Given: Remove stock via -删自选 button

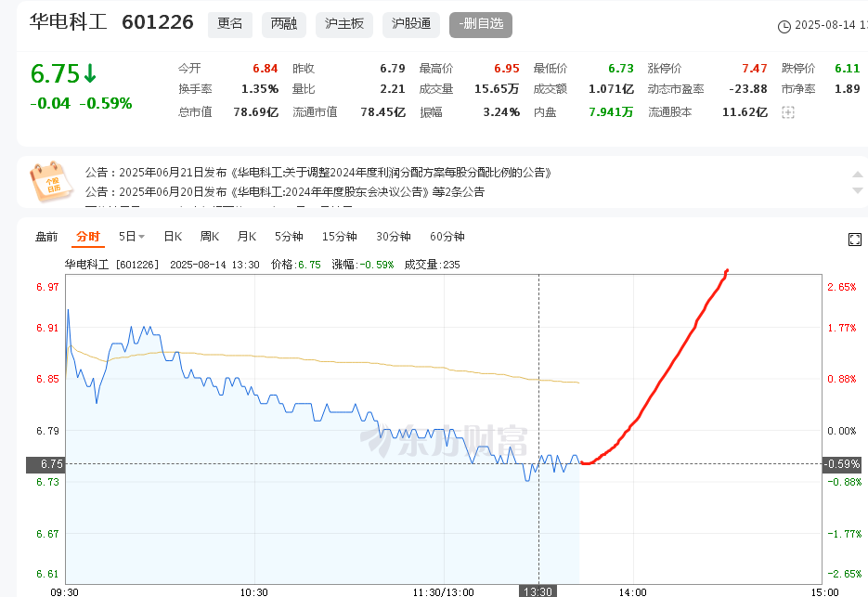Looking at the screenshot, I should pos(481,24).
